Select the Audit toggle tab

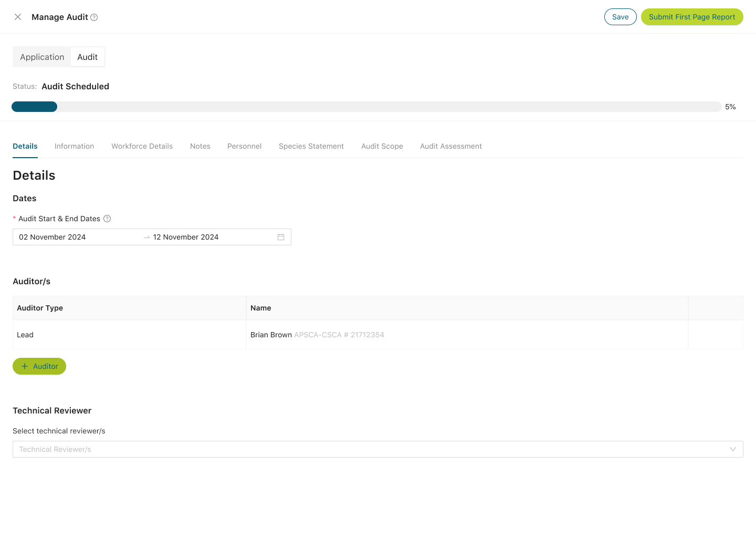coord(87,57)
